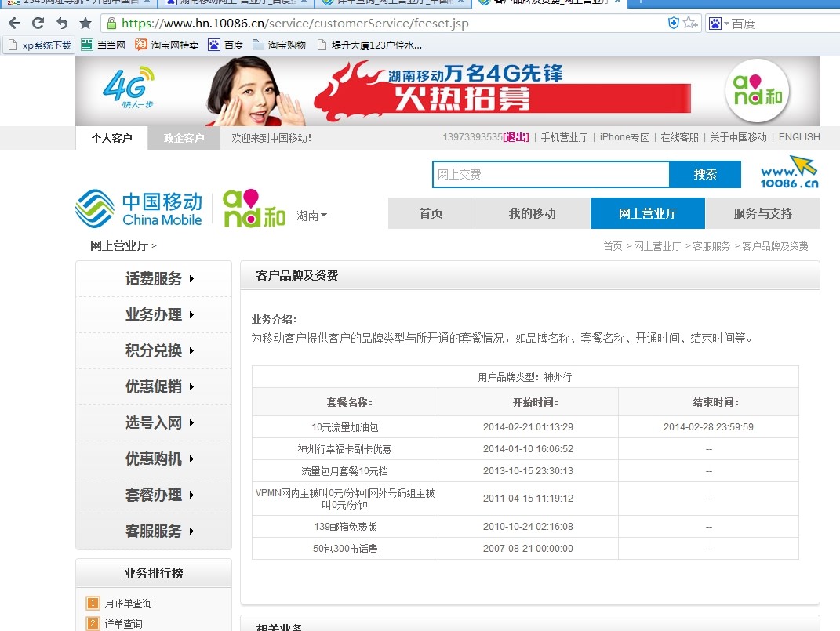Click the 退出 logout link
Screen dimensions: 840x631
tap(516, 137)
